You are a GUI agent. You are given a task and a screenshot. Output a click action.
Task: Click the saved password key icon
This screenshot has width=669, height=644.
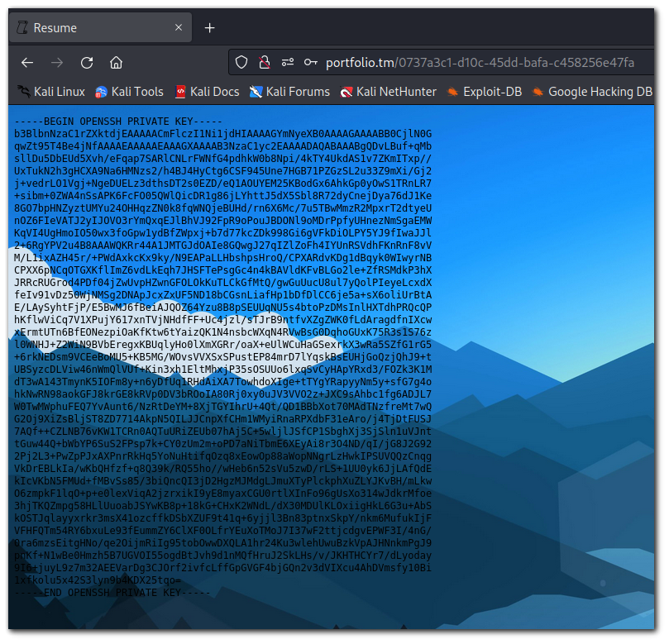(x=310, y=62)
